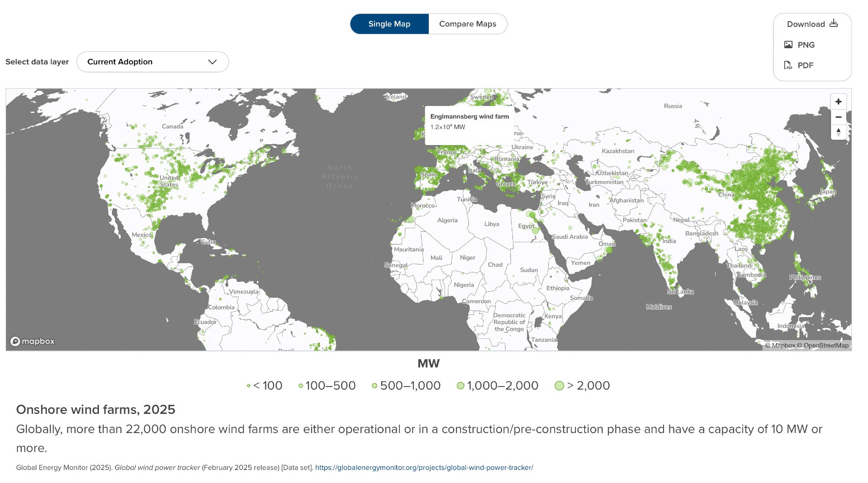Click the map zoom in plus button
868x483 pixels.
click(x=838, y=102)
